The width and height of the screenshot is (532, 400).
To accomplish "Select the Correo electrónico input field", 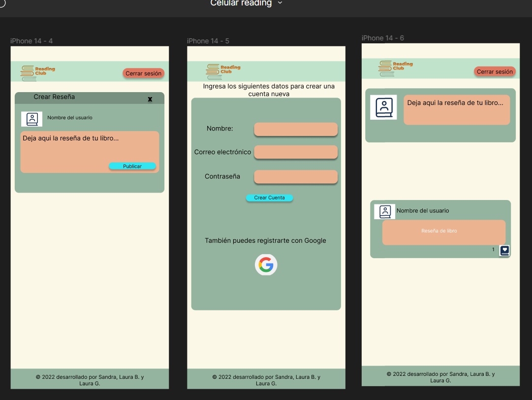I will click(295, 152).
